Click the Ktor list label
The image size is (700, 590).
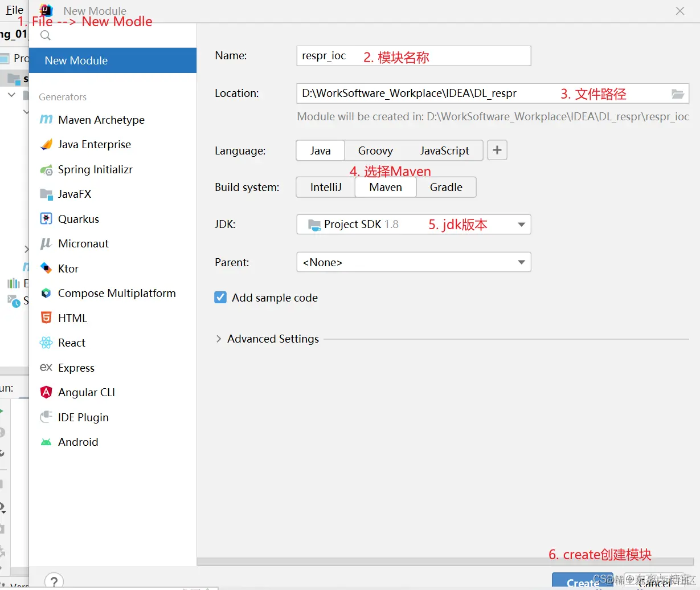[x=68, y=268]
